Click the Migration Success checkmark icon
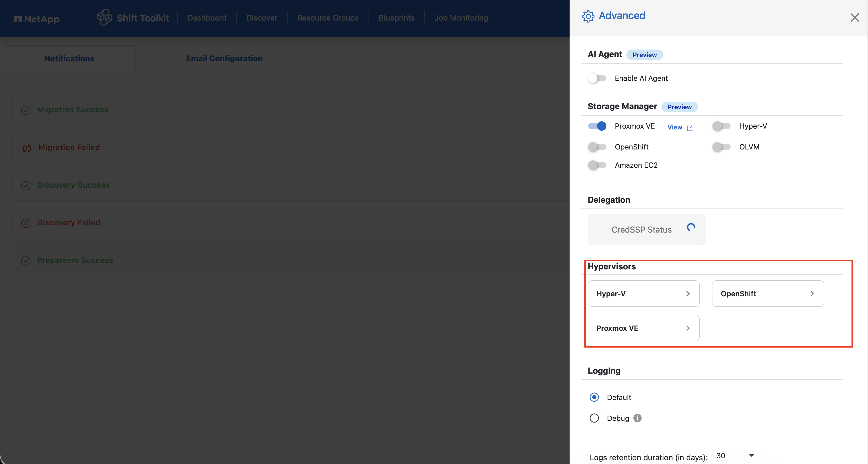This screenshot has height=464, width=868. (26, 110)
